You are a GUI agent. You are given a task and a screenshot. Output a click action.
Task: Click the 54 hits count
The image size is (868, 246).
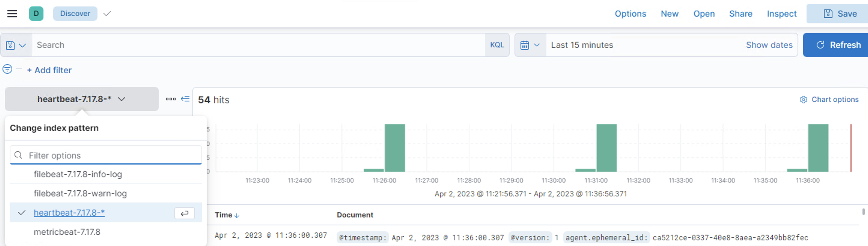point(214,100)
